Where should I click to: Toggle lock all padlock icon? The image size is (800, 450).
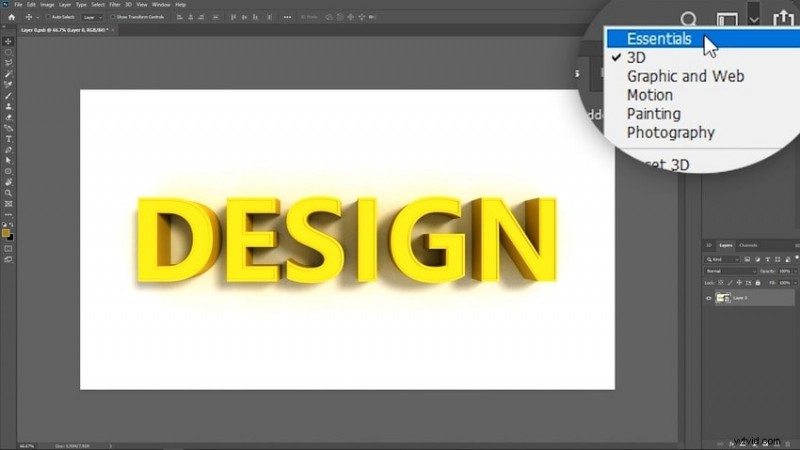[x=758, y=283]
